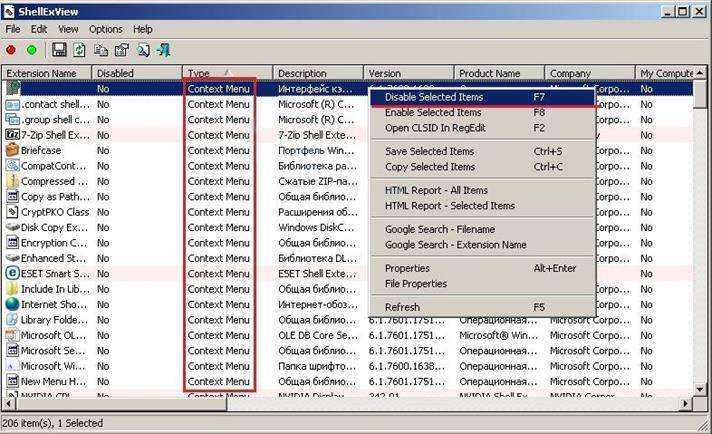Open the Help menu
712x434 pixels.
(x=143, y=29)
